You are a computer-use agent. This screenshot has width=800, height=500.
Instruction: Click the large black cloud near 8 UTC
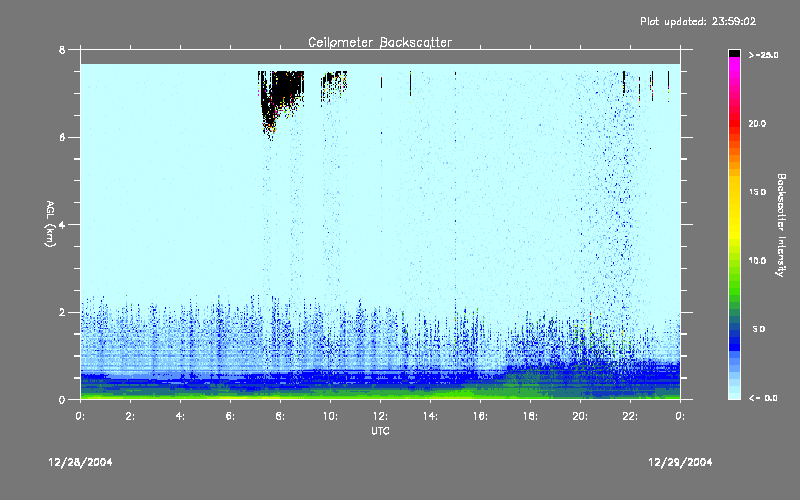(280, 97)
